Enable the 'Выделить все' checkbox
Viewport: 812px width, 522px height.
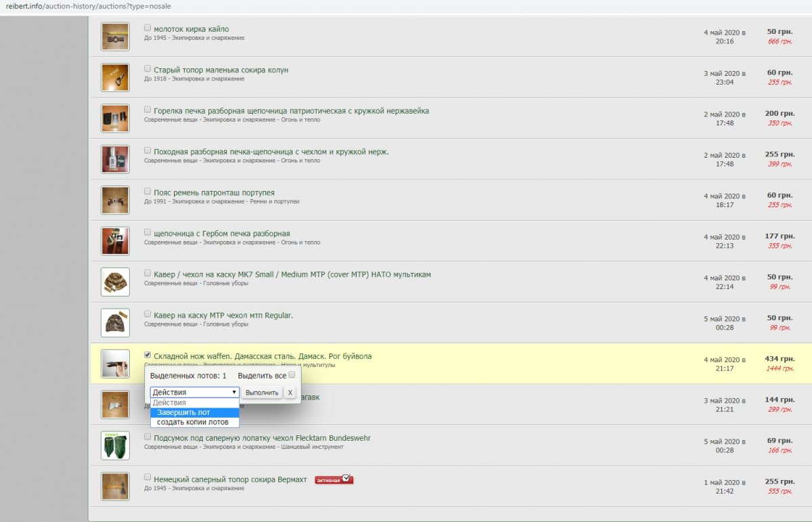[x=292, y=374]
